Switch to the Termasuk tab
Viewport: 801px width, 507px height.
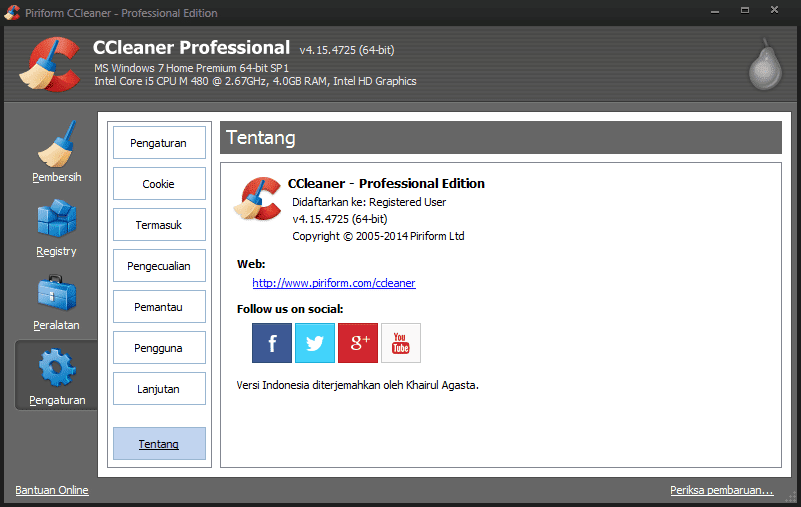[159, 224]
